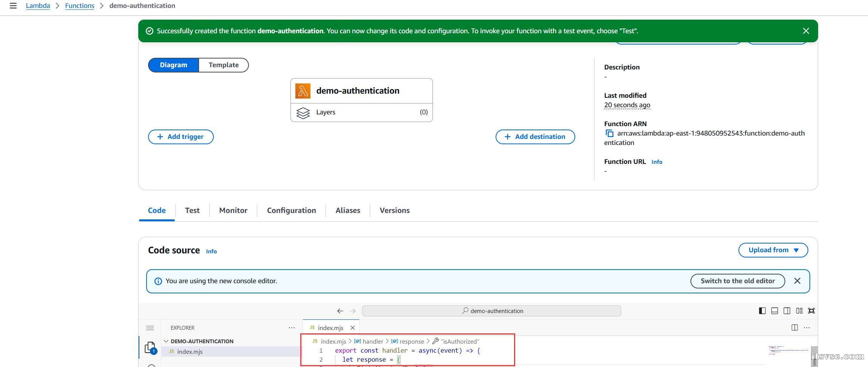The width and height of the screenshot is (868, 367).
Task: Click the code minimap preview
Action: (788, 350)
